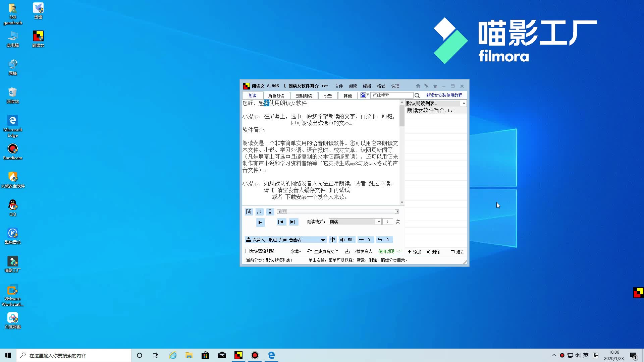The height and width of the screenshot is (362, 644).
Task: Switch to the 设置 tab
Action: point(328,96)
